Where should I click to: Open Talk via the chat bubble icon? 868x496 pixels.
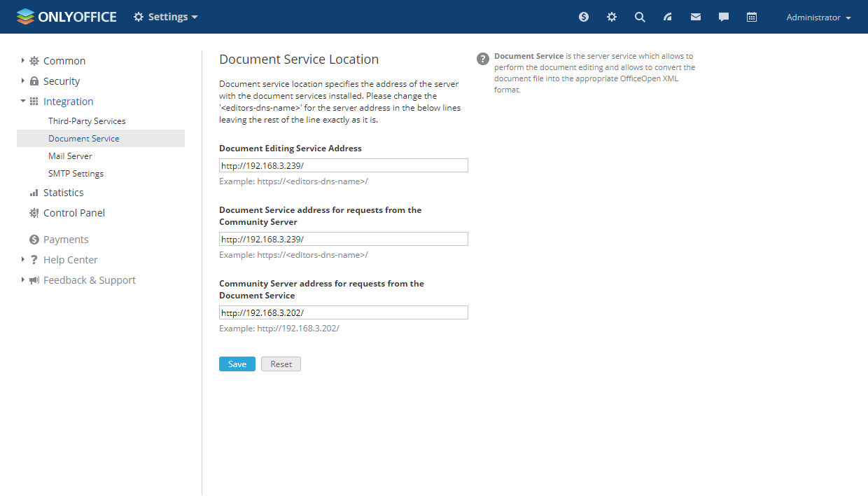click(723, 16)
